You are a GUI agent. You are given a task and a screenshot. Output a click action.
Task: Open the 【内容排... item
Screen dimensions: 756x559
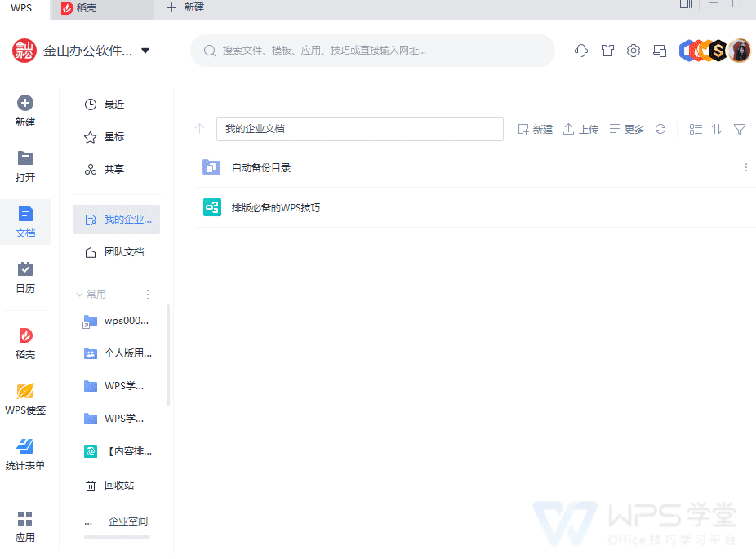[116, 451]
